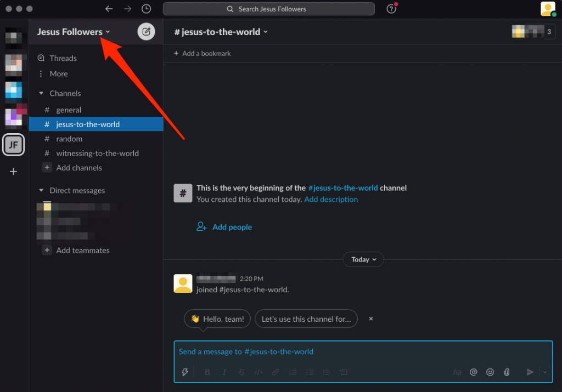
Task: Insert a link with the link icon
Action: (x=276, y=372)
